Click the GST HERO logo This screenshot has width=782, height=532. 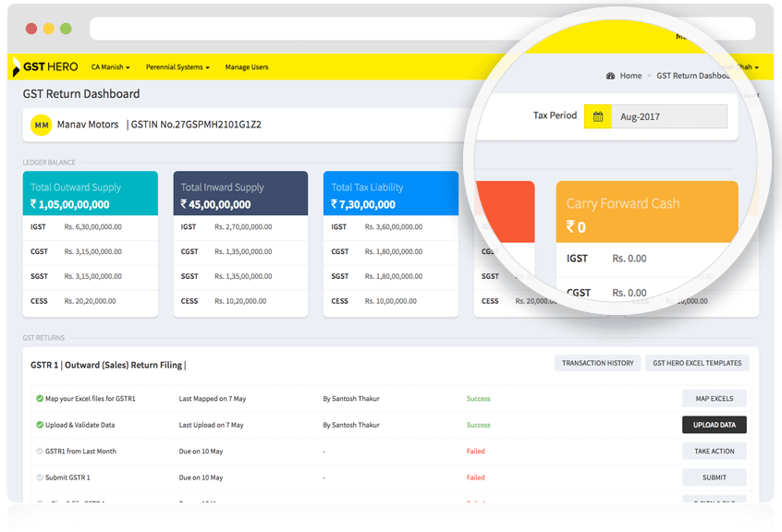click(x=46, y=66)
